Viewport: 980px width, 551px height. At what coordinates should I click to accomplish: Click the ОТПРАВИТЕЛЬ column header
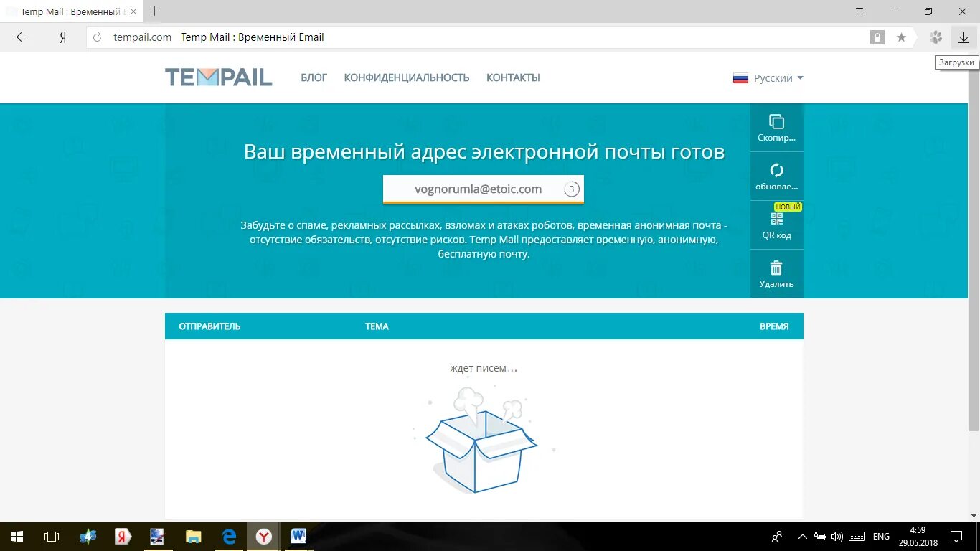coord(209,326)
